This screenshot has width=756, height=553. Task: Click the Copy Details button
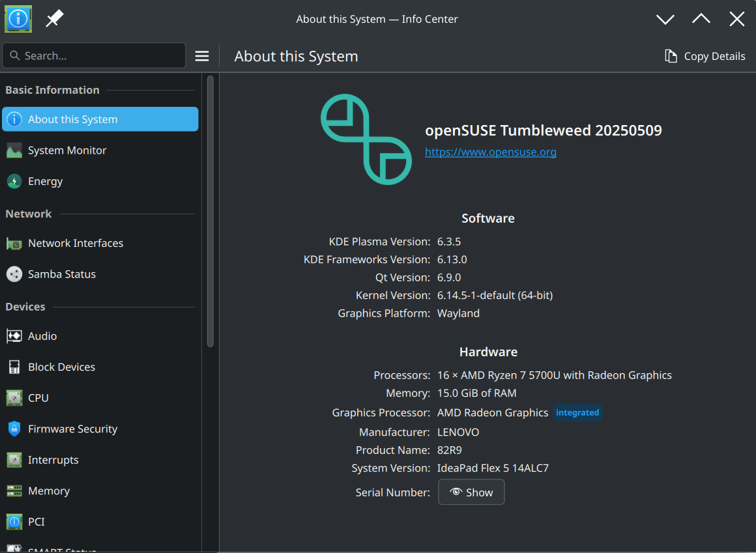tap(705, 56)
